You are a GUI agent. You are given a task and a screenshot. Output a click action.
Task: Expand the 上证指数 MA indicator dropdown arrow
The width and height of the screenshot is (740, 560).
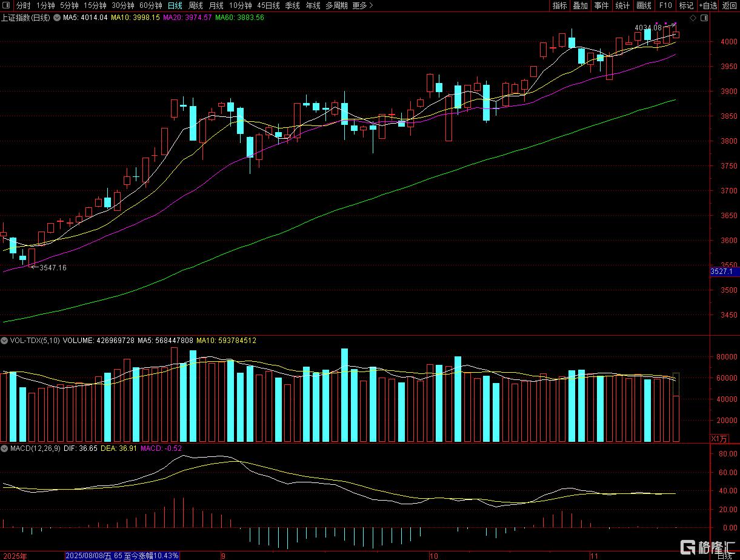click(58, 18)
